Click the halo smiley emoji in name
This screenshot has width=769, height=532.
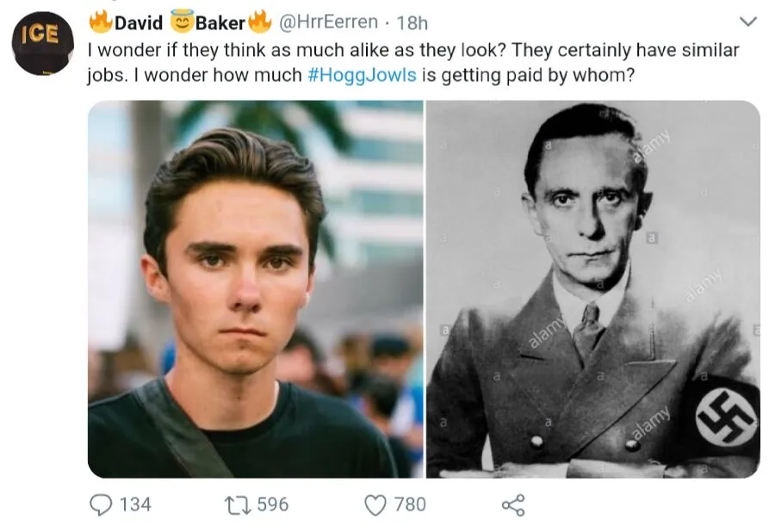[182, 21]
